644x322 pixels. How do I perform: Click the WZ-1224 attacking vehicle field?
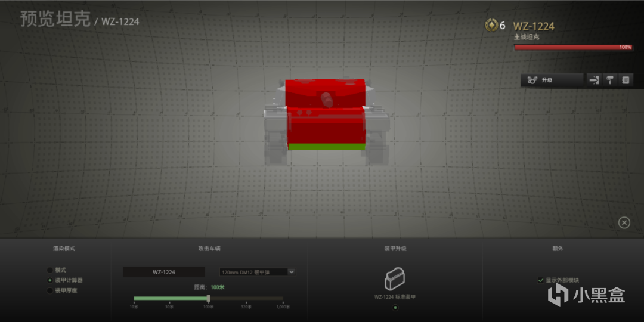pos(164,272)
